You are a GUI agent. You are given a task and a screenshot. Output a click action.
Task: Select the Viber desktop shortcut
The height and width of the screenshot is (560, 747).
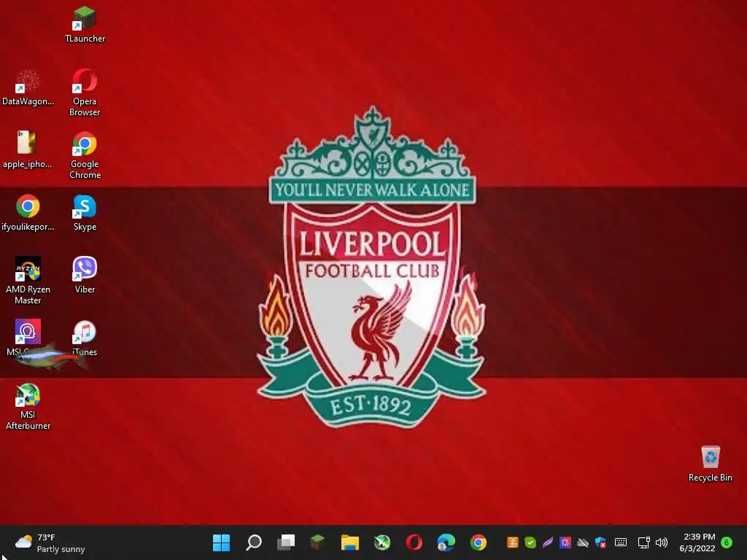(85, 275)
